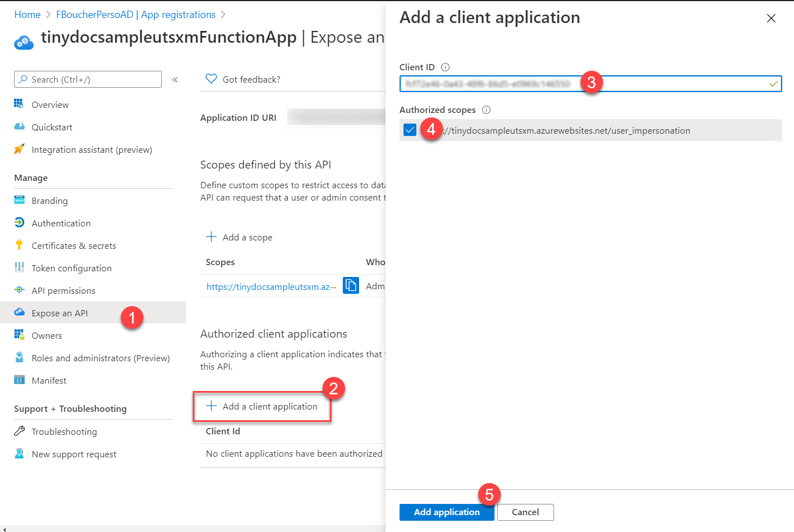Viewport: 794px width, 532px height.
Task: Open the Owners icon
Action: pyautogui.click(x=19, y=335)
